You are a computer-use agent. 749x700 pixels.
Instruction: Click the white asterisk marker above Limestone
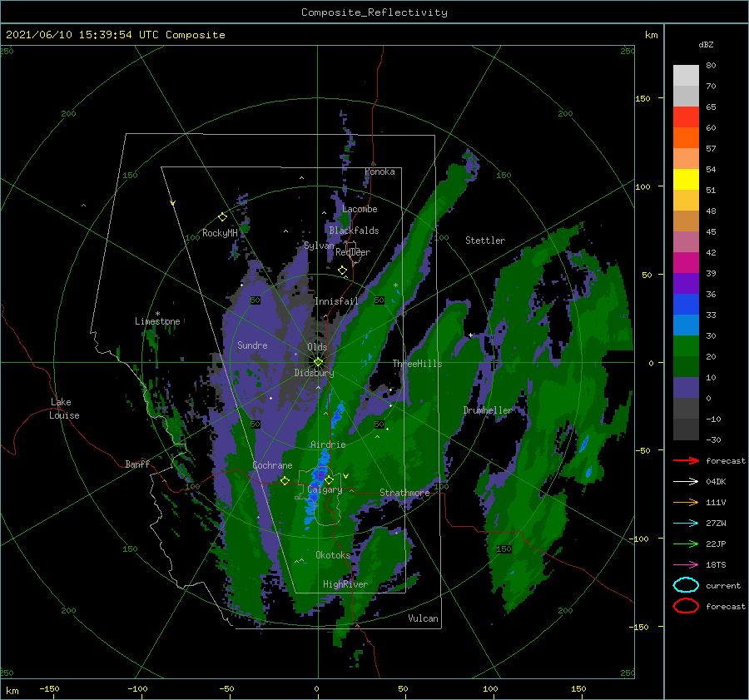pos(157,314)
